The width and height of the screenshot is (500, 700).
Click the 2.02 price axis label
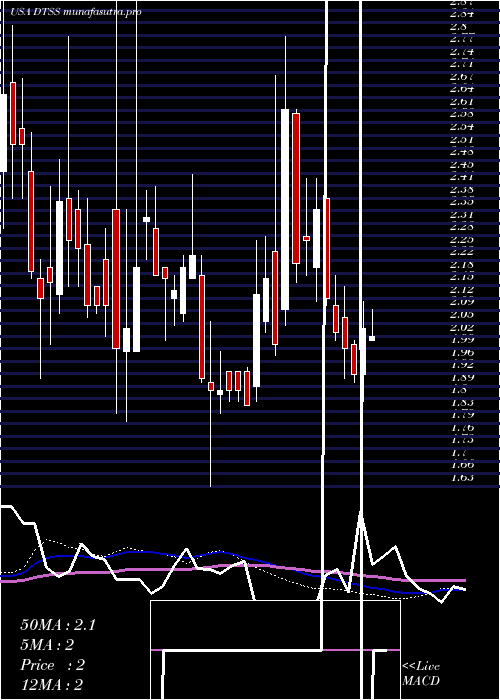(x=462, y=327)
